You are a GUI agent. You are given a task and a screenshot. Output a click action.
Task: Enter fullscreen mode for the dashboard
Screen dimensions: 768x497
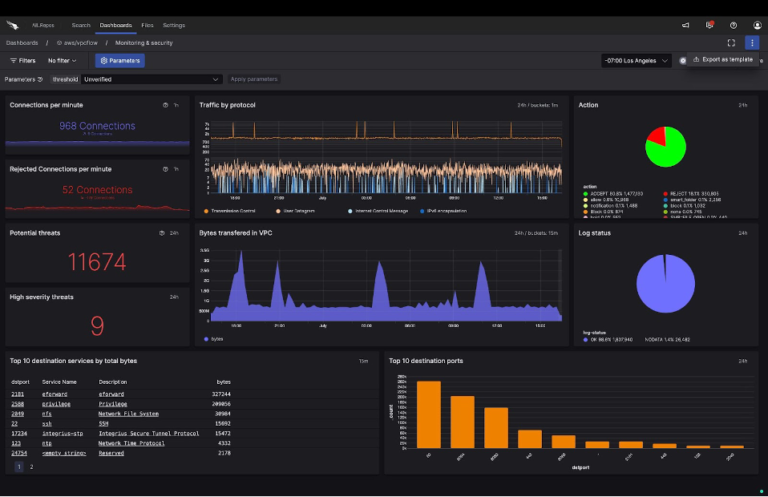(731, 43)
